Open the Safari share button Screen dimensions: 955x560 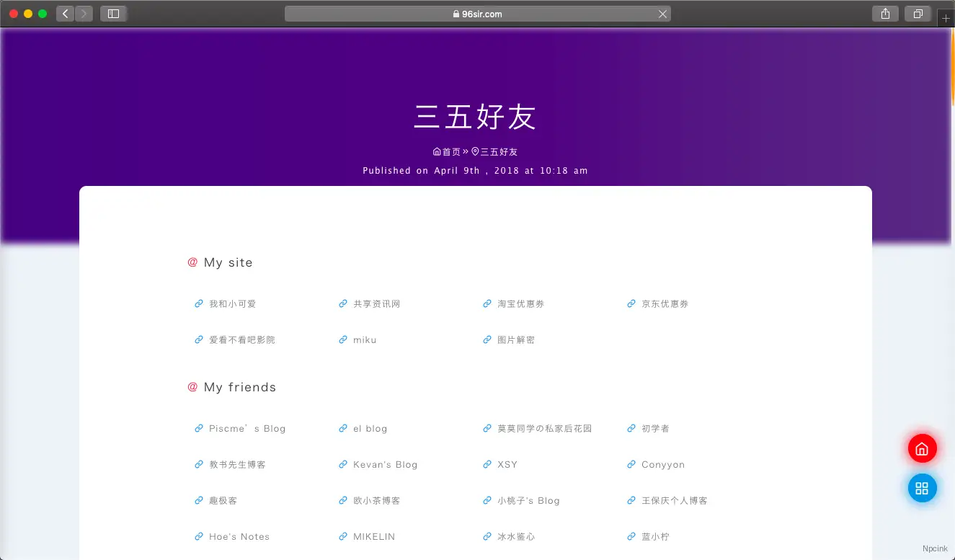pyautogui.click(x=886, y=14)
